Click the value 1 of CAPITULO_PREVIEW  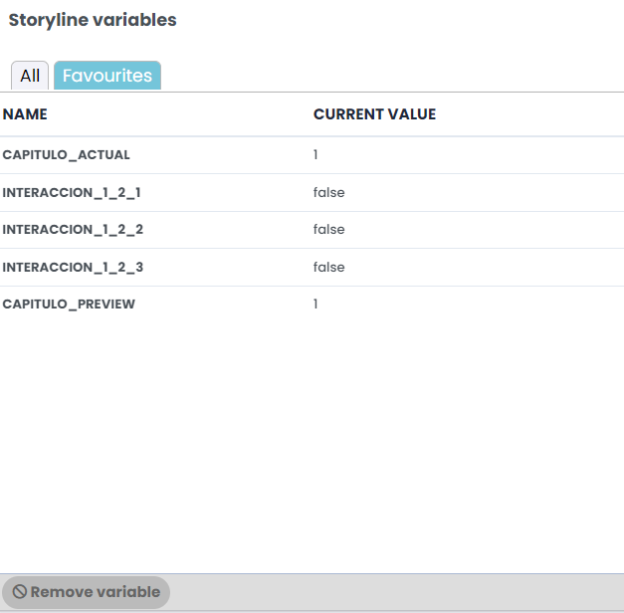(316, 304)
